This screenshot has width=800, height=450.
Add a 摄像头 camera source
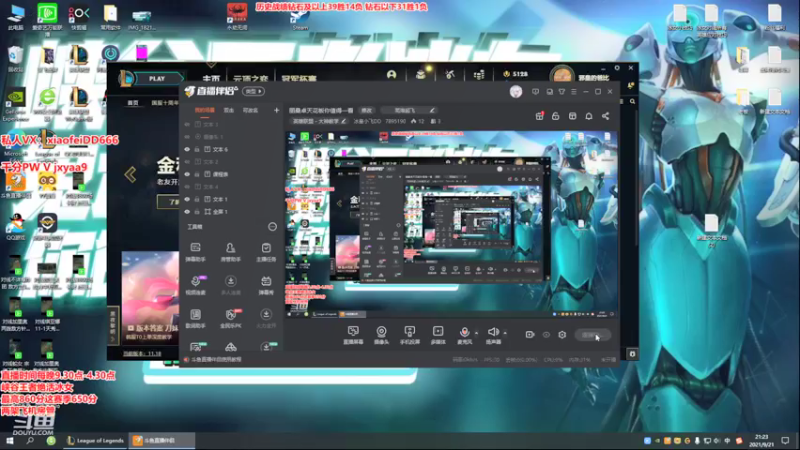pyautogui.click(x=381, y=335)
